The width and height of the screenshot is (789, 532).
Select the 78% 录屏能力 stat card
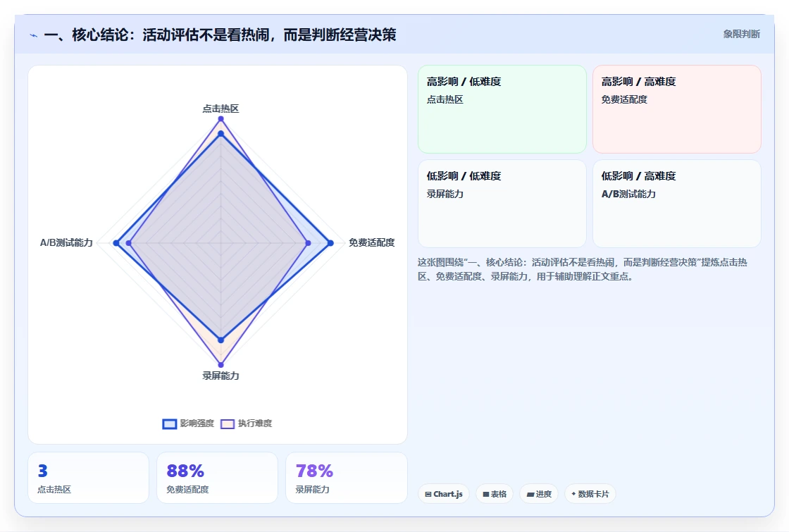pos(346,478)
